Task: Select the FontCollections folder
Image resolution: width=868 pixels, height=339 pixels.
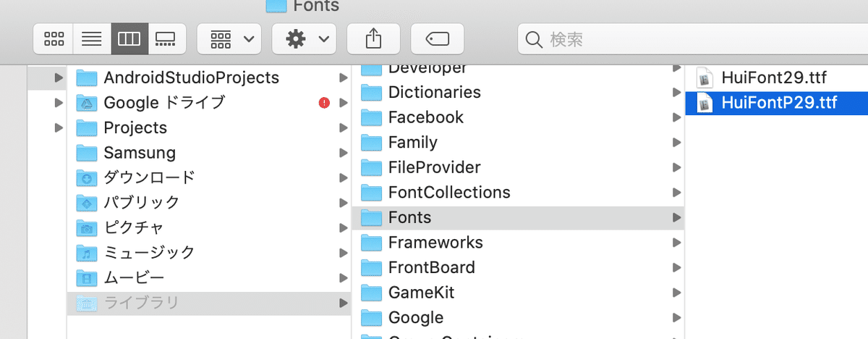Action: tap(518, 193)
